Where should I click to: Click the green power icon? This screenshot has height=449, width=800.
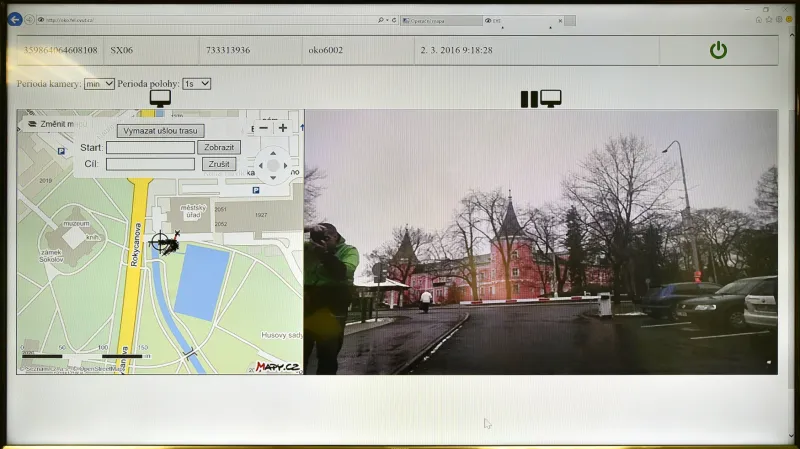(718, 50)
